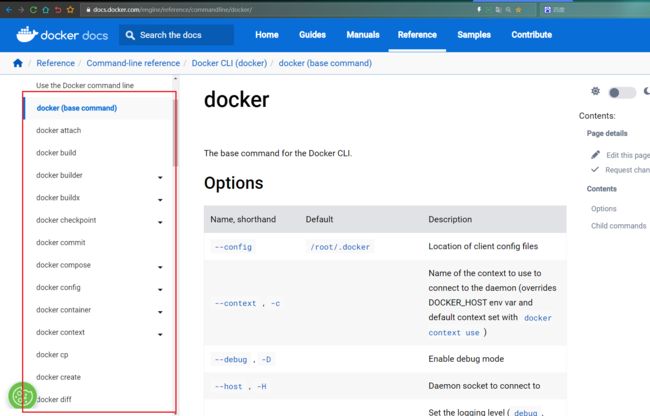Click the gold star favorite icon in address bar
The height and width of the screenshot is (416, 650).
518,10
